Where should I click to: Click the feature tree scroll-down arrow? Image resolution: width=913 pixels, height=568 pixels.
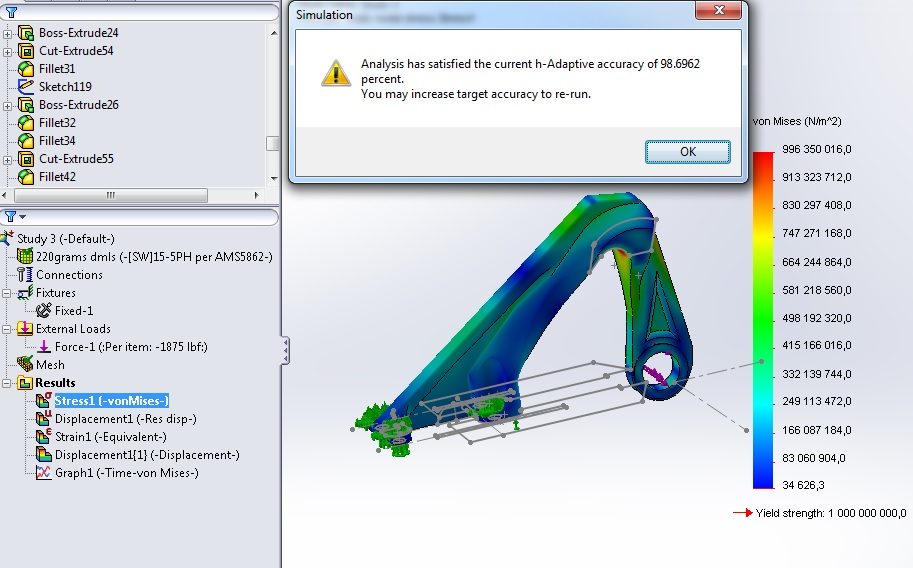tap(274, 179)
